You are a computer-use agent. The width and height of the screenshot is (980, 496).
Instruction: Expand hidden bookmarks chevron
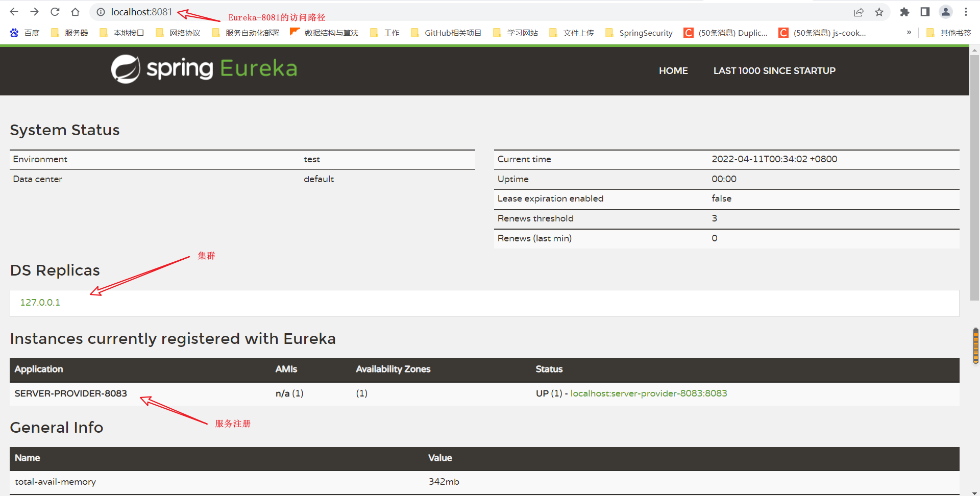[x=909, y=32]
